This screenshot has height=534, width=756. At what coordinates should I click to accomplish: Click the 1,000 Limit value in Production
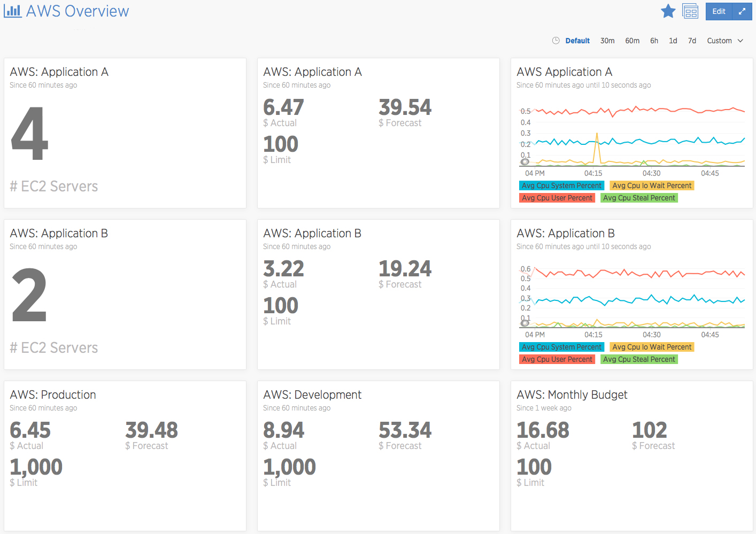36,467
